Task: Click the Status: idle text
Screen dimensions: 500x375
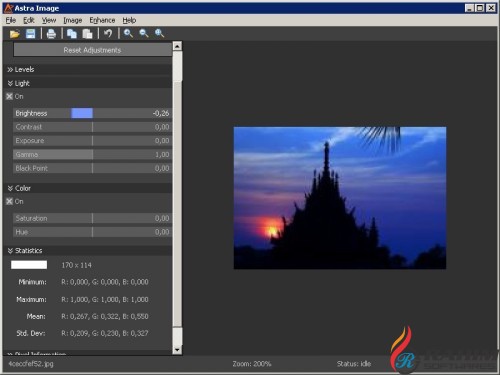Action: (354, 364)
